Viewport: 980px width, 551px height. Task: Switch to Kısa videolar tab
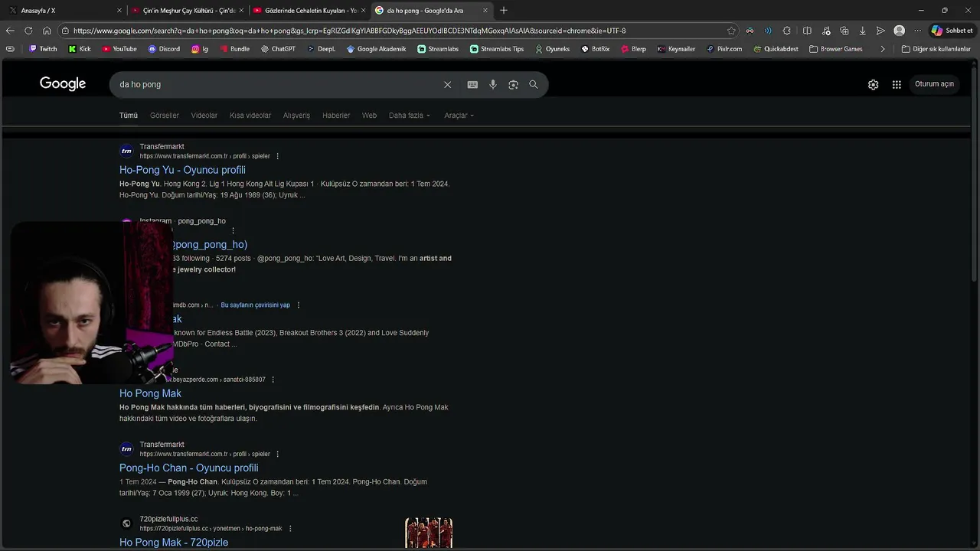[250, 116]
